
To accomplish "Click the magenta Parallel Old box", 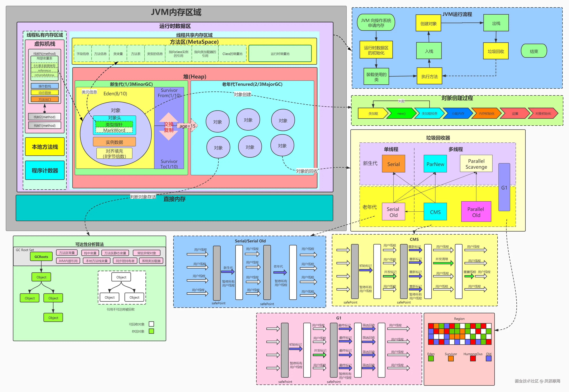I will 476,212.
